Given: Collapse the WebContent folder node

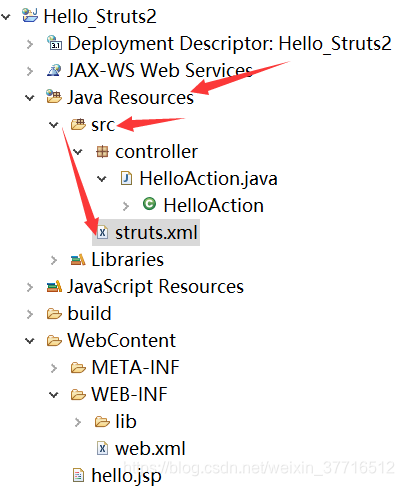Looking at the screenshot, I should (x=30, y=341).
